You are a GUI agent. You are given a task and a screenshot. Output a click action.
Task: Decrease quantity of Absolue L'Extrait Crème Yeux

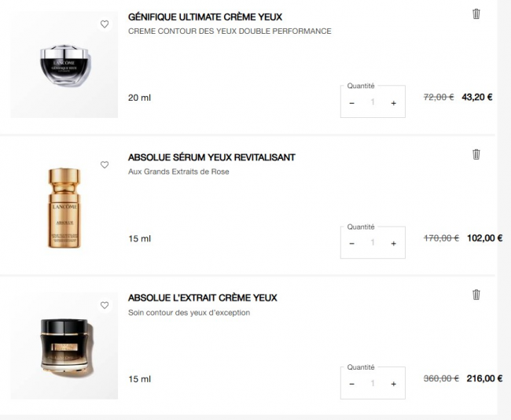(x=351, y=384)
